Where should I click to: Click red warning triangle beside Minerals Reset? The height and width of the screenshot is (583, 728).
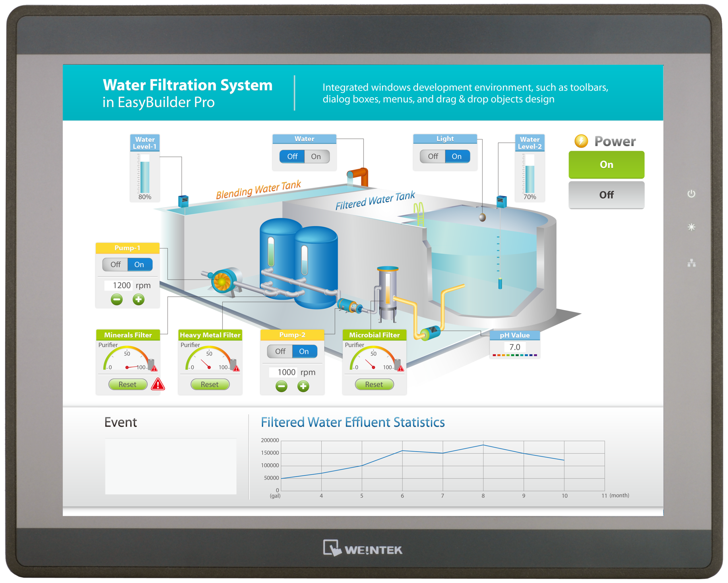coord(158,384)
